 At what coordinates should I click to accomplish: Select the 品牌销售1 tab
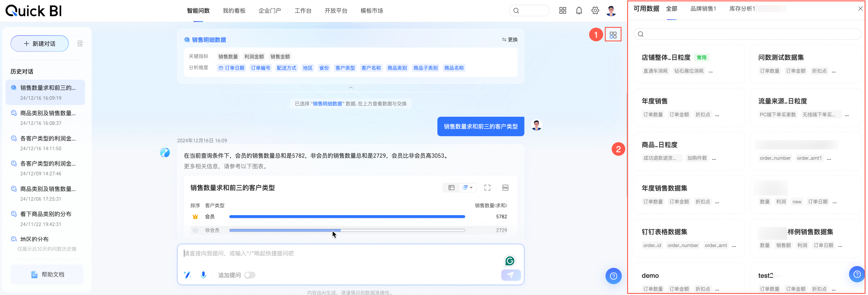tap(703, 9)
